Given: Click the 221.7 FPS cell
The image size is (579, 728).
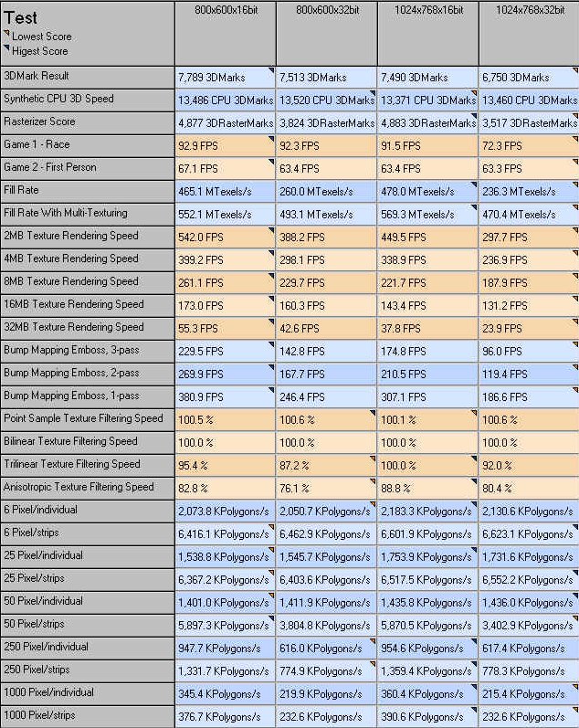Looking at the screenshot, I should [427, 283].
